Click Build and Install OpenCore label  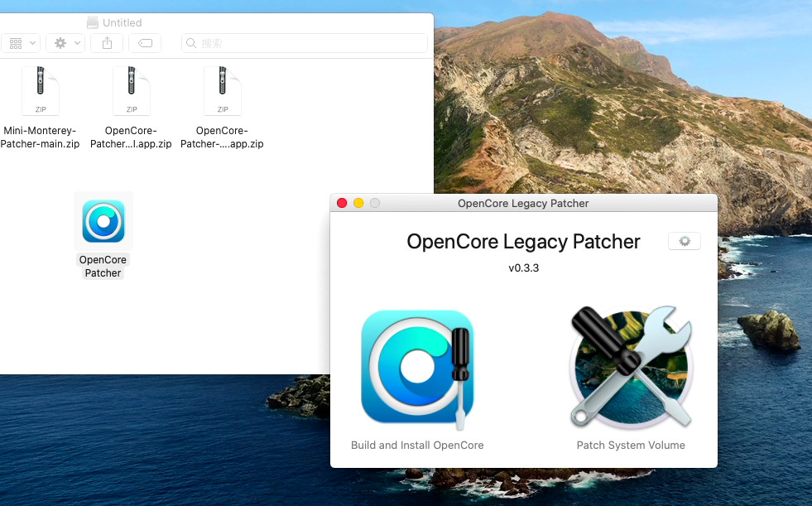pyautogui.click(x=417, y=446)
